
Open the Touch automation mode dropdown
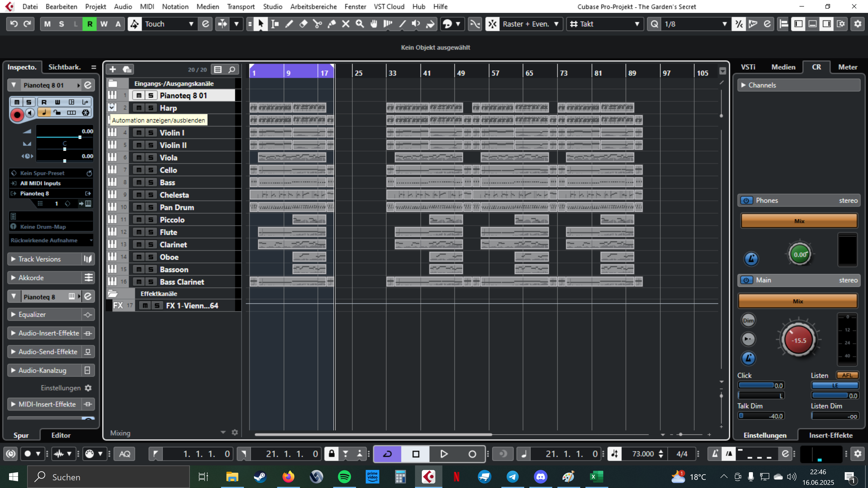click(x=170, y=24)
